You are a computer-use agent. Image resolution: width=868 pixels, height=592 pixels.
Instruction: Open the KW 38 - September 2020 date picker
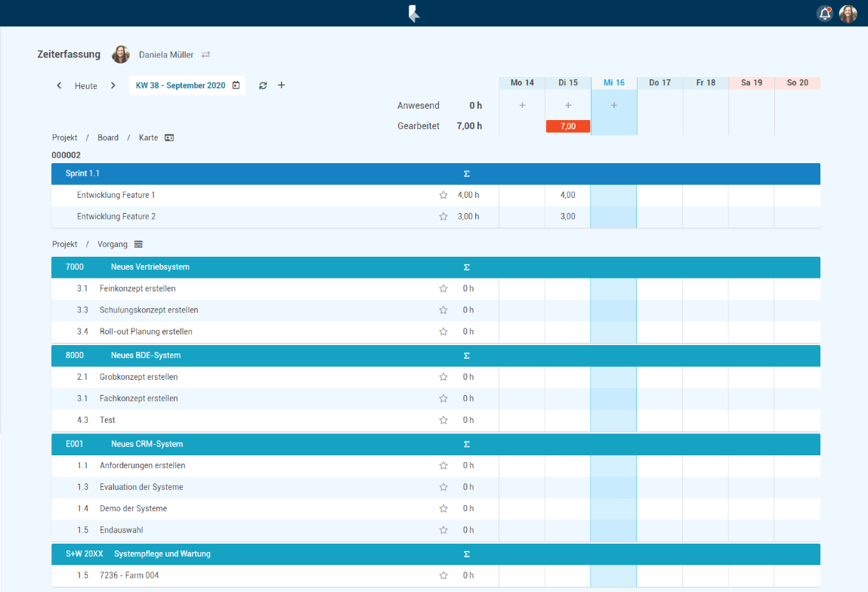(x=187, y=85)
